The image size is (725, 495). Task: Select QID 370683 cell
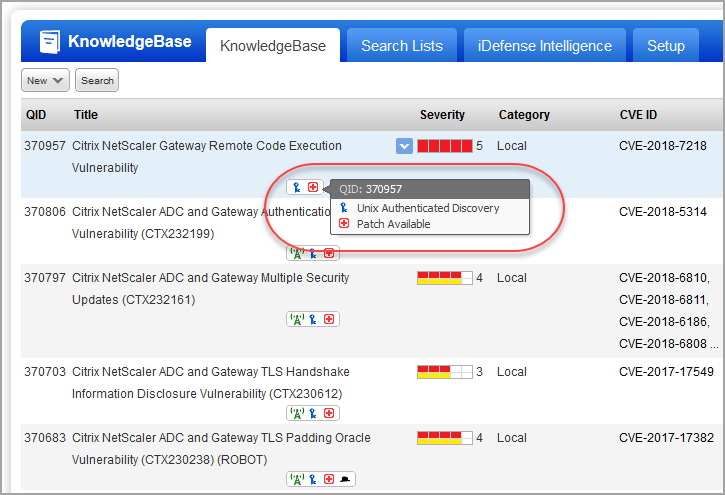45,438
